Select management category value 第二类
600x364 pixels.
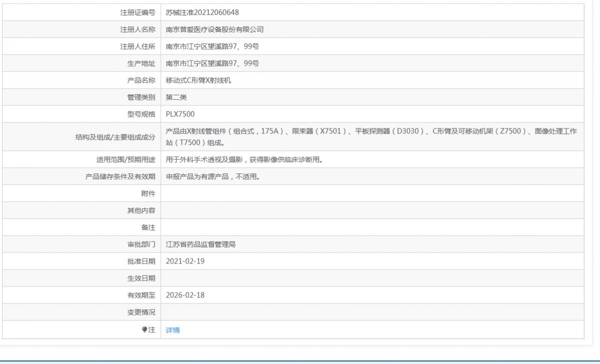click(x=176, y=97)
